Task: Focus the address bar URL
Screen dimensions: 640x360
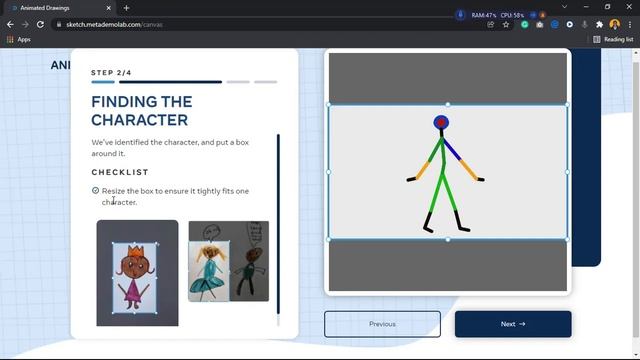Action: [114, 24]
